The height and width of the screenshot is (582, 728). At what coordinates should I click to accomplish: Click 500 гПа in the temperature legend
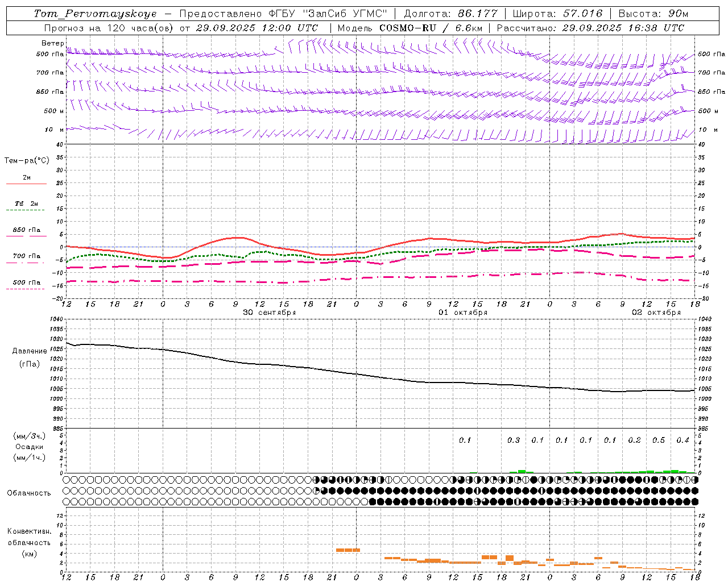(x=27, y=282)
